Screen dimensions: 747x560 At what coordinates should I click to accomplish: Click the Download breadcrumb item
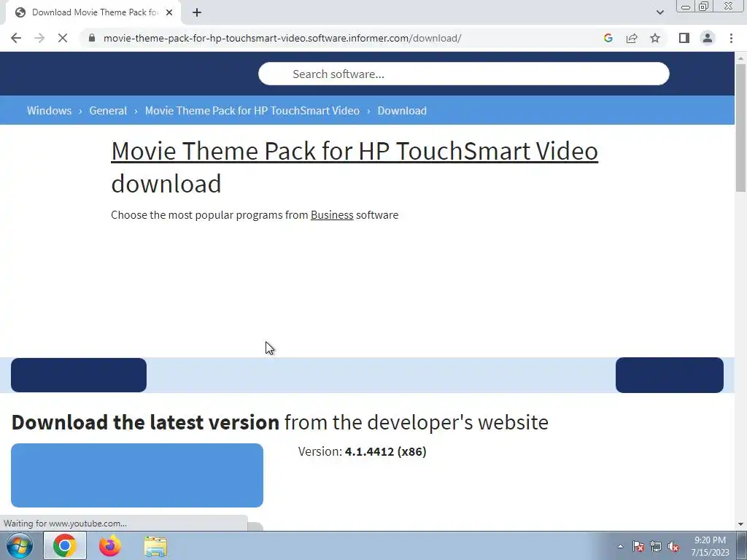coord(402,111)
